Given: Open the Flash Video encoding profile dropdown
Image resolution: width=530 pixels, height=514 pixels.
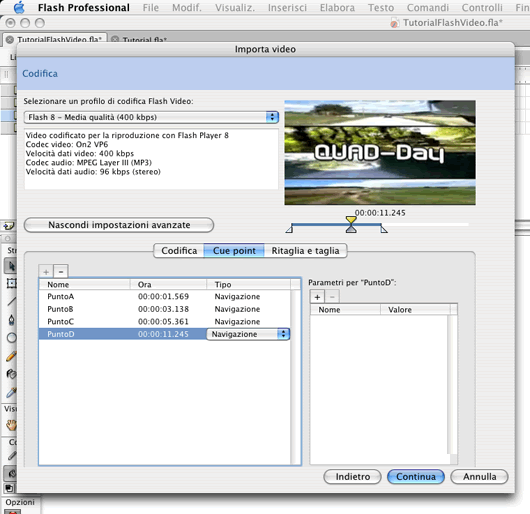Looking at the screenshot, I should coord(151,117).
